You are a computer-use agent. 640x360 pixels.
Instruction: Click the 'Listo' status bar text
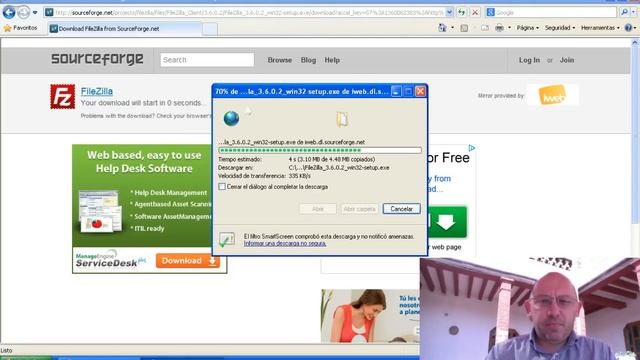(7, 350)
